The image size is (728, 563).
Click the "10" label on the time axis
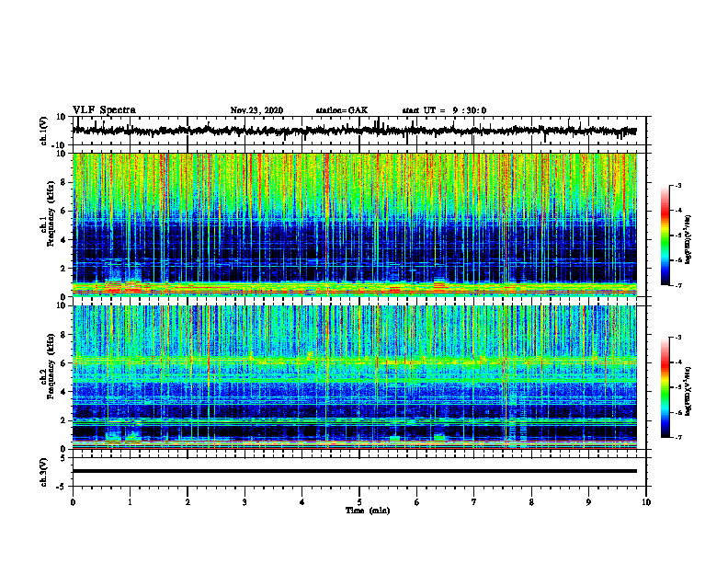coord(646,502)
